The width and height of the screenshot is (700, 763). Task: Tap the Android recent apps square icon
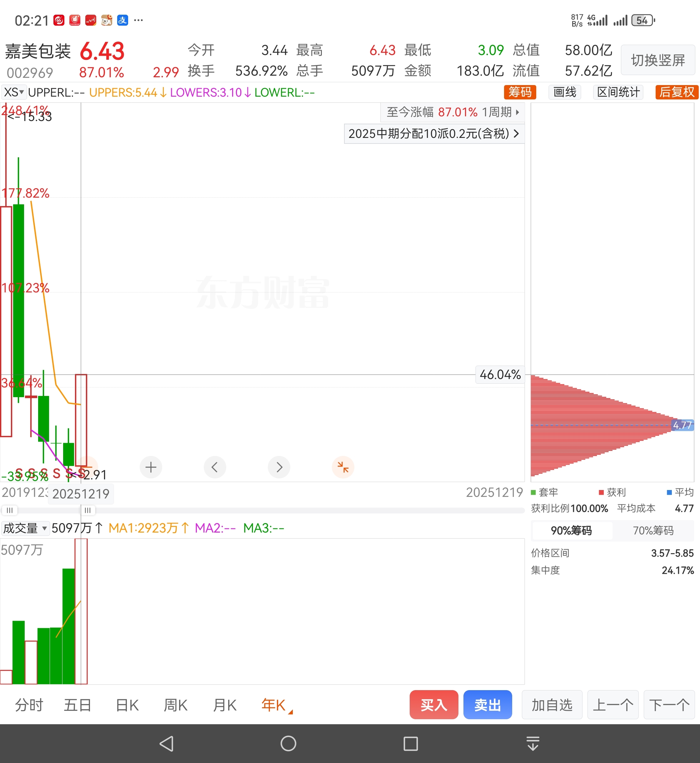pos(411,743)
